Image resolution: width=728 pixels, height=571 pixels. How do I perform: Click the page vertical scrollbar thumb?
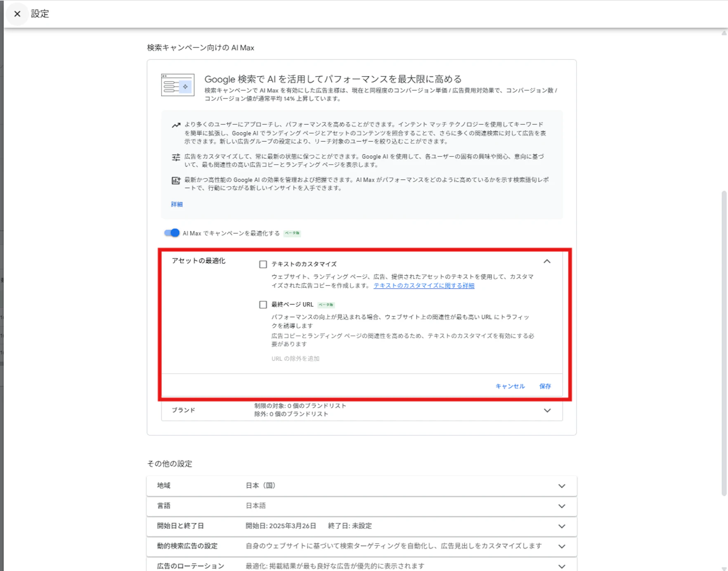pos(724,342)
